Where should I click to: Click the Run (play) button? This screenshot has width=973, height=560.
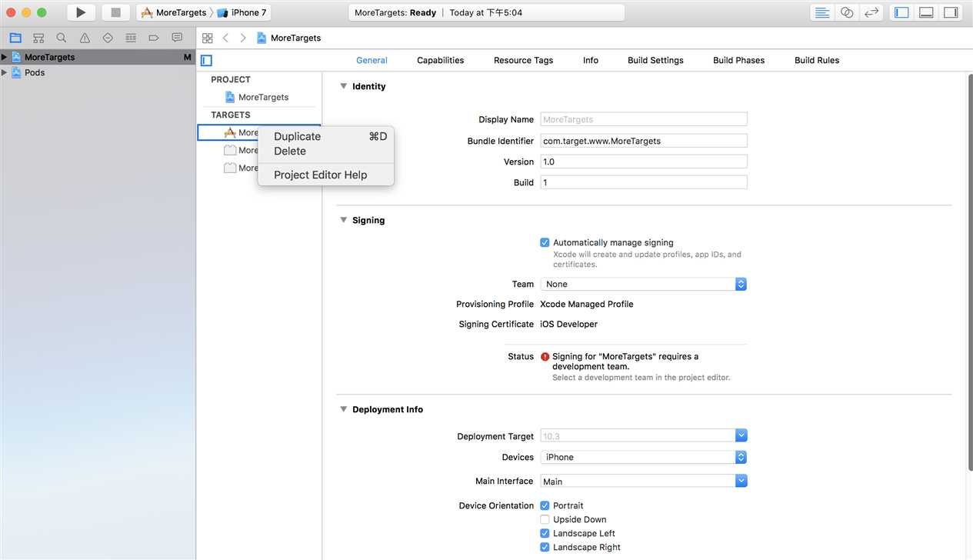click(x=81, y=12)
